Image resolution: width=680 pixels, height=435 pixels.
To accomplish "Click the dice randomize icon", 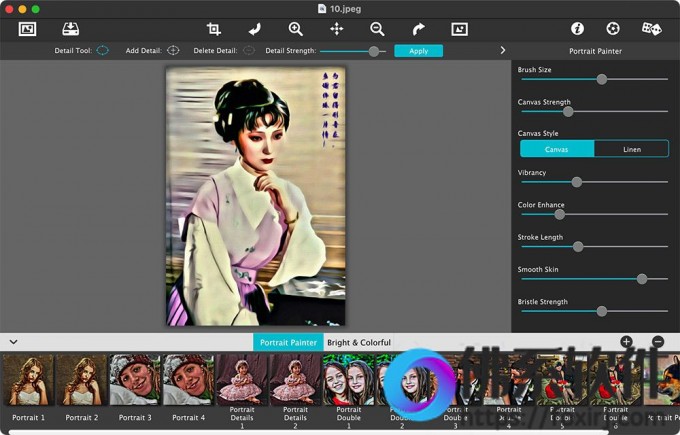I will click(651, 29).
